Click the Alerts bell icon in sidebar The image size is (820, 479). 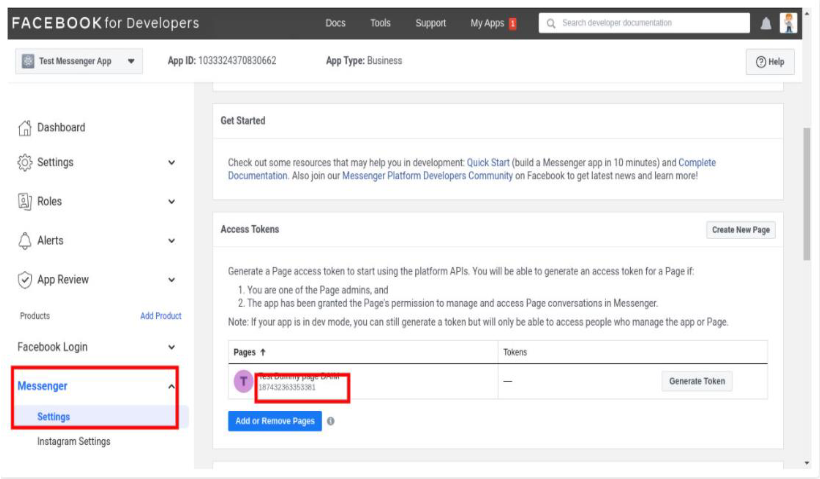tap(25, 241)
